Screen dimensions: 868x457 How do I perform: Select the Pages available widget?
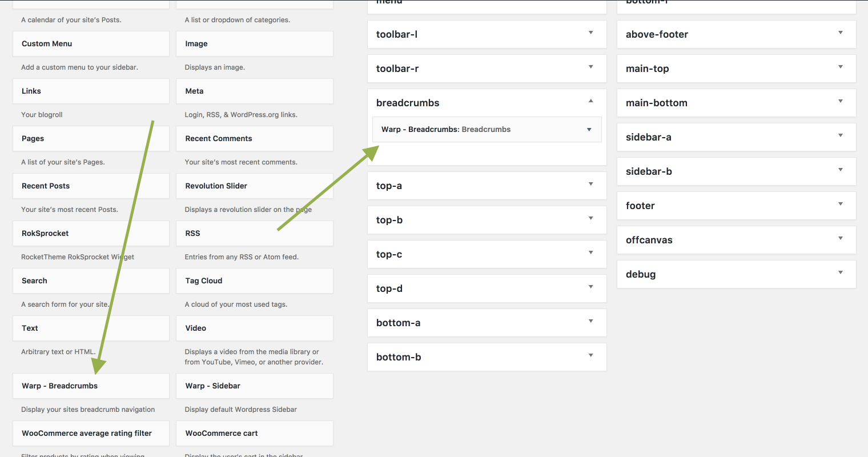pyautogui.click(x=91, y=138)
